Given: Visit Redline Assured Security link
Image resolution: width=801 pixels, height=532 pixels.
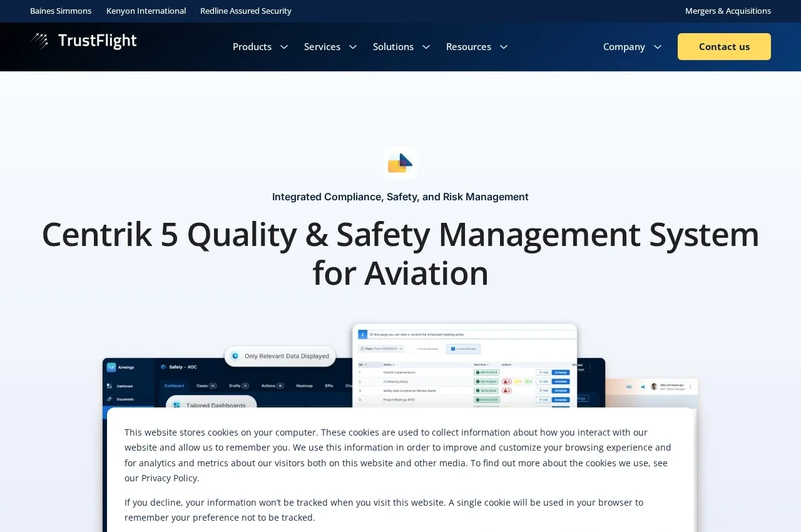Looking at the screenshot, I should pos(246,11).
